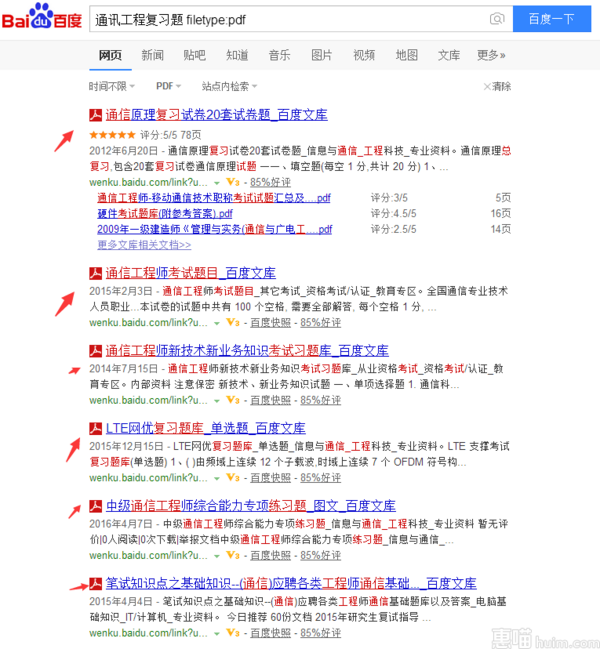Screen dimensions: 600x649
Task: Switch to 新闻 tab
Action: pyautogui.click(x=152, y=55)
